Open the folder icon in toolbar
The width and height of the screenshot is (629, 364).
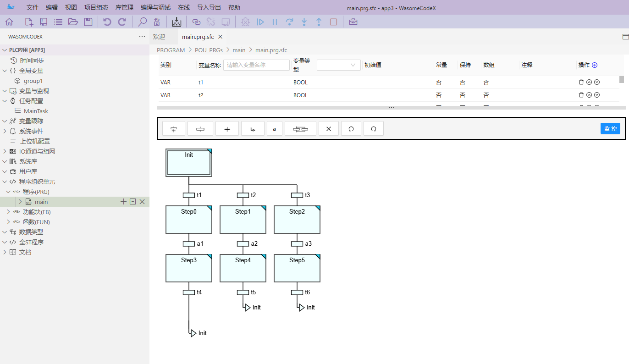73,22
